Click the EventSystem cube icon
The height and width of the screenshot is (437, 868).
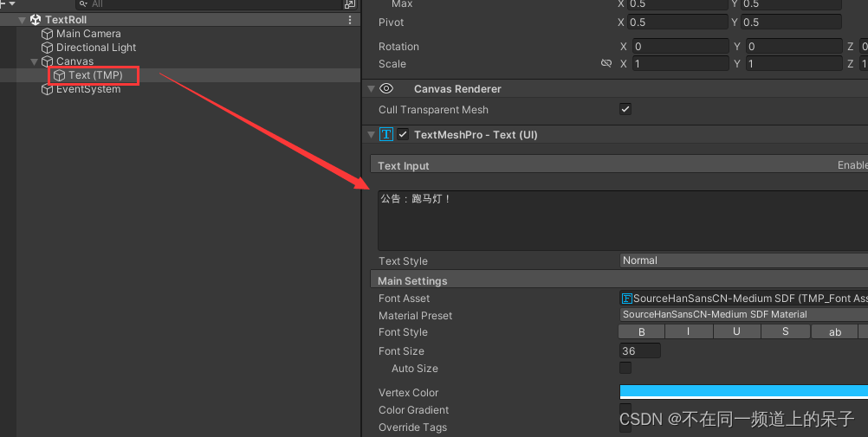coord(48,89)
